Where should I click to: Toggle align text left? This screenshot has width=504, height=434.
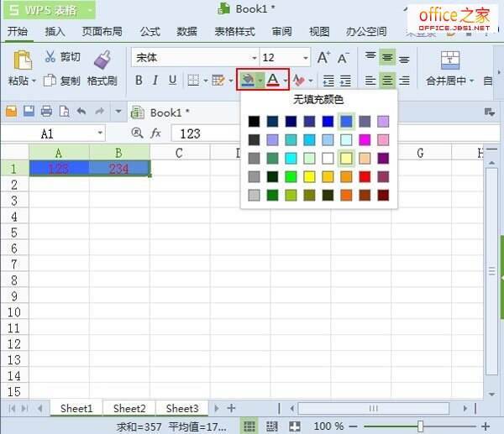coord(370,81)
